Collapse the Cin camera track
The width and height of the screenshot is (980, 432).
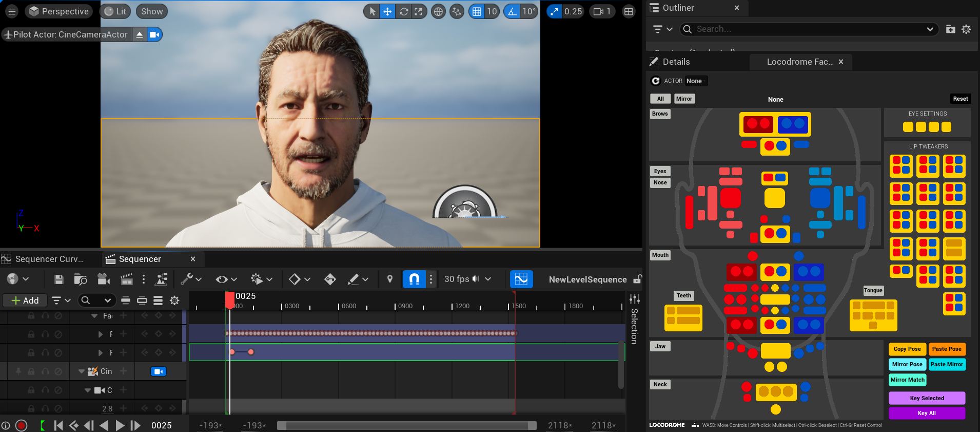pos(82,371)
